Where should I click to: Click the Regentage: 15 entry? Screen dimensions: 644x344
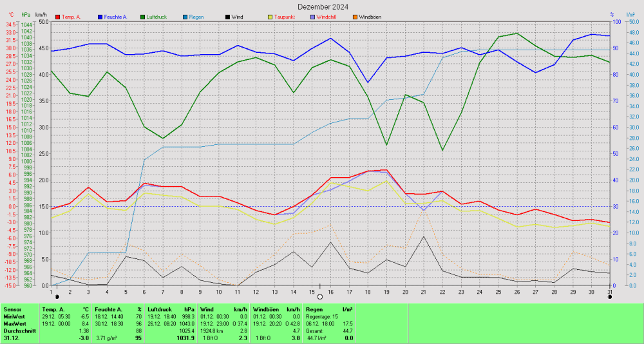(x=322, y=316)
